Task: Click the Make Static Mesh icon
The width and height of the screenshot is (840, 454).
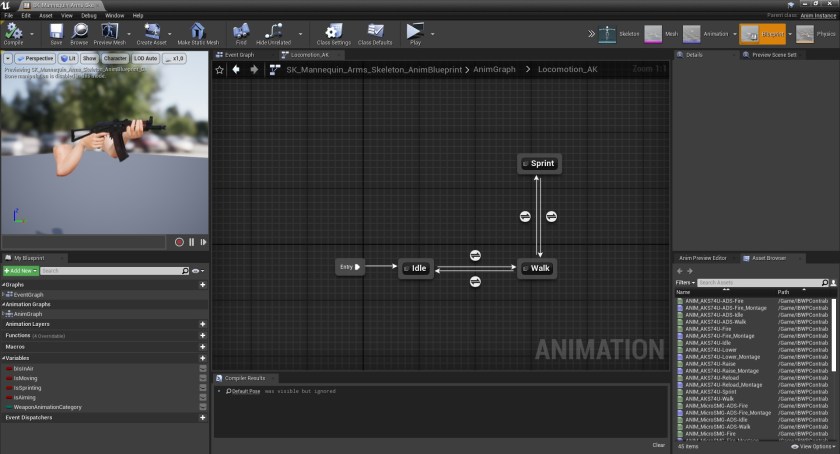Action: (198, 32)
